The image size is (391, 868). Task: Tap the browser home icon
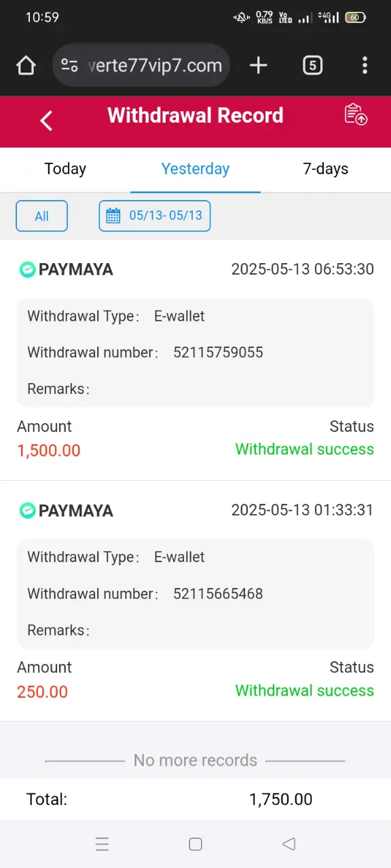(26, 65)
